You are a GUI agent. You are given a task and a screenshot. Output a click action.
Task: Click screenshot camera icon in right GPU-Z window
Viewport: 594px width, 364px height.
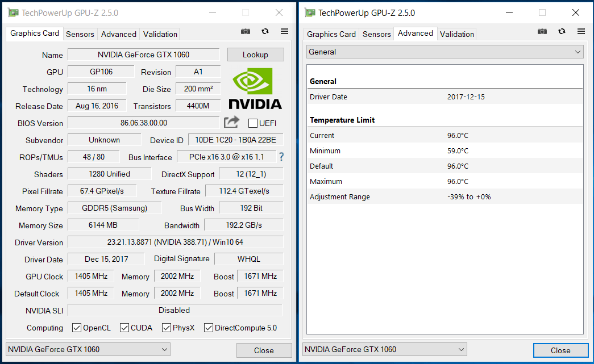[x=542, y=31]
